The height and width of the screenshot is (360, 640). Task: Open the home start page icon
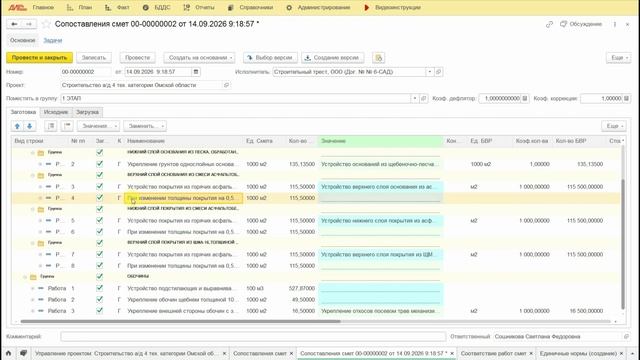point(9,353)
